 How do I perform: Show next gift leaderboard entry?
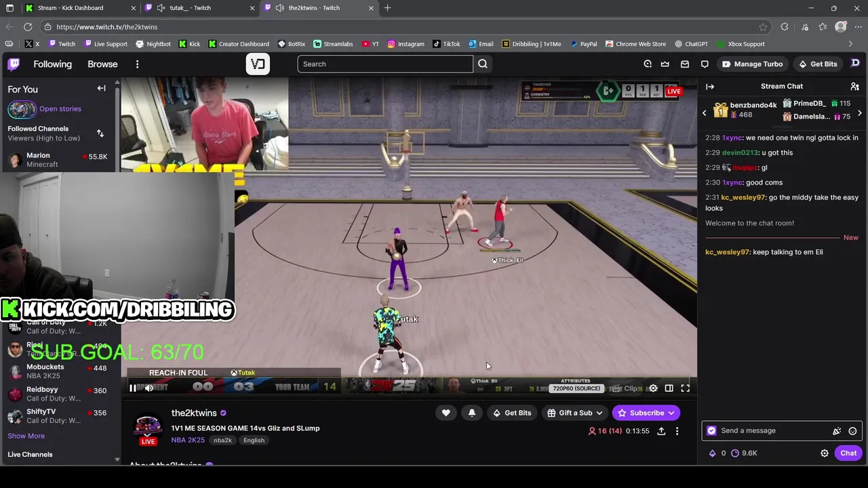click(x=860, y=113)
